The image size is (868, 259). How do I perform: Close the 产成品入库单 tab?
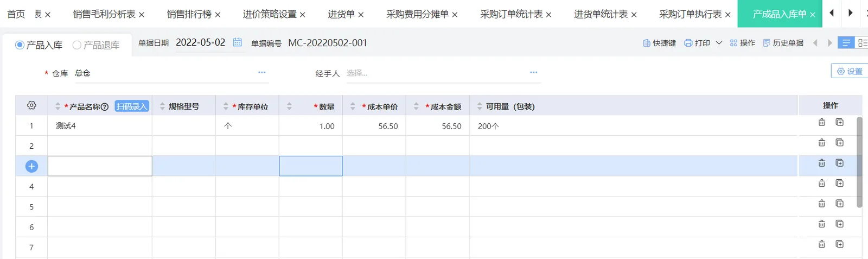click(x=812, y=15)
